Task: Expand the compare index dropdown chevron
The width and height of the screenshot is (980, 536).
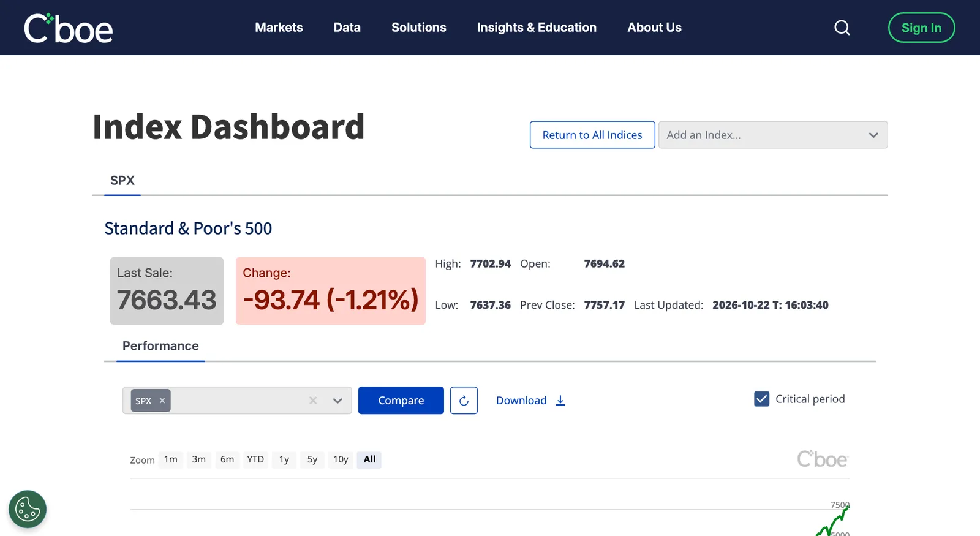Action: coord(337,401)
